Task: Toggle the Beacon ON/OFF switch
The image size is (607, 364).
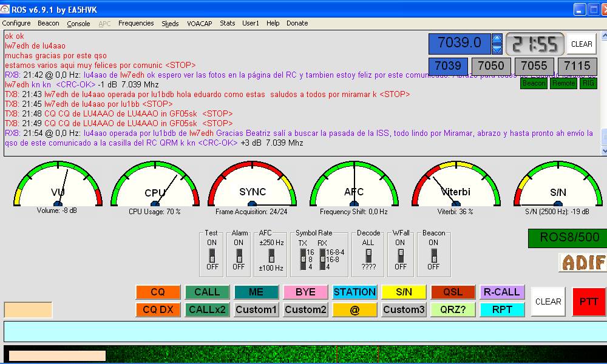Action: 434,255
